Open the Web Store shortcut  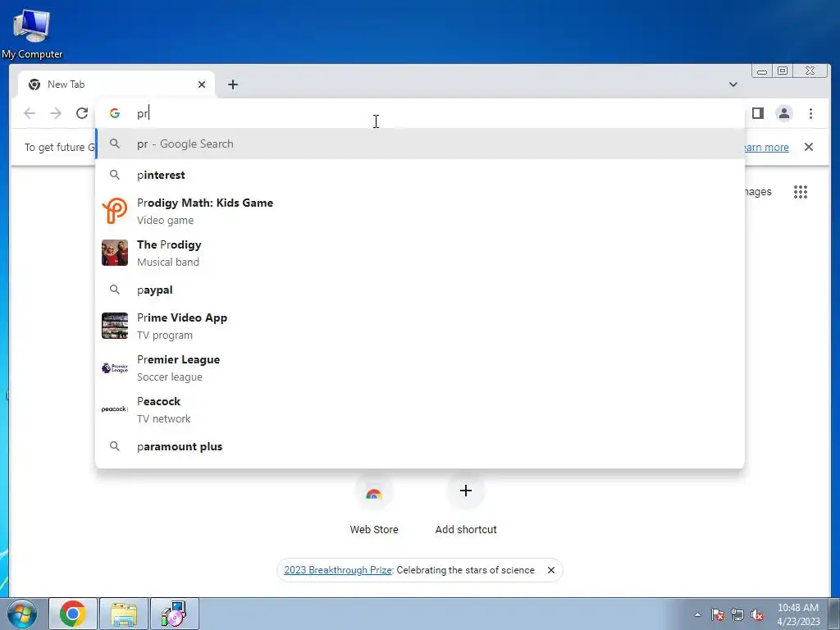(374, 504)
